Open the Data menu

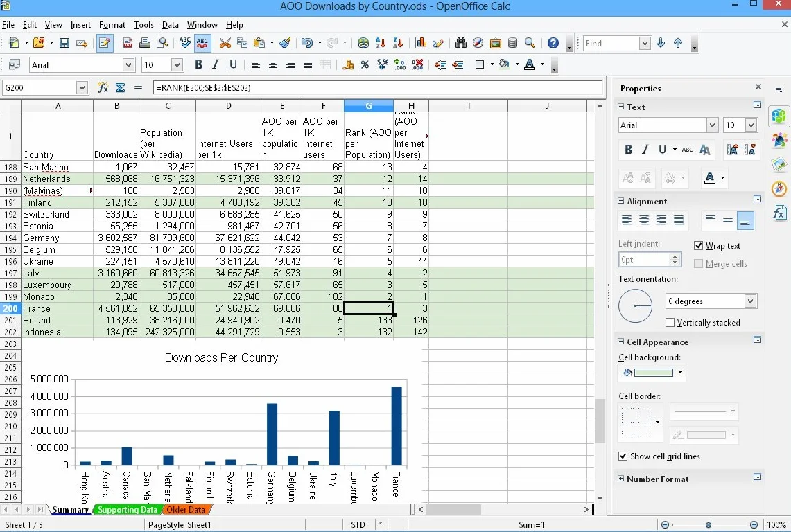click(x=171, y=25)
